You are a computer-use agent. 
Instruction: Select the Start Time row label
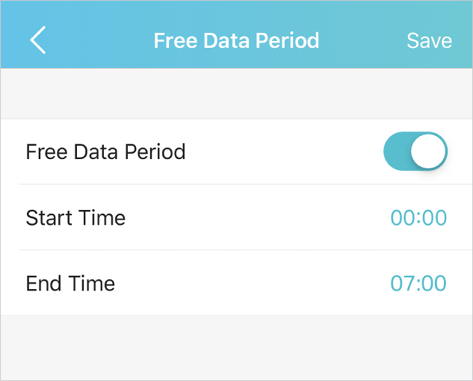click(76, 218)
